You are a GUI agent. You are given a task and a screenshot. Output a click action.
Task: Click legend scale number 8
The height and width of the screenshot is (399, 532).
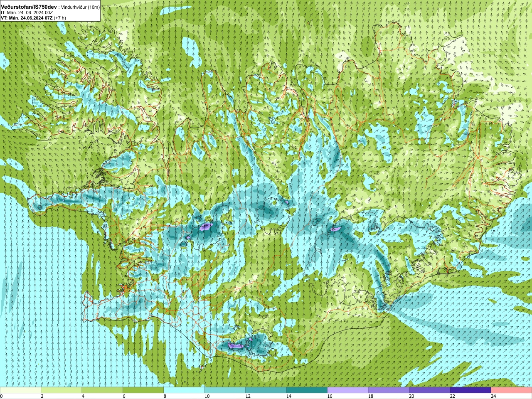point(165,396)
